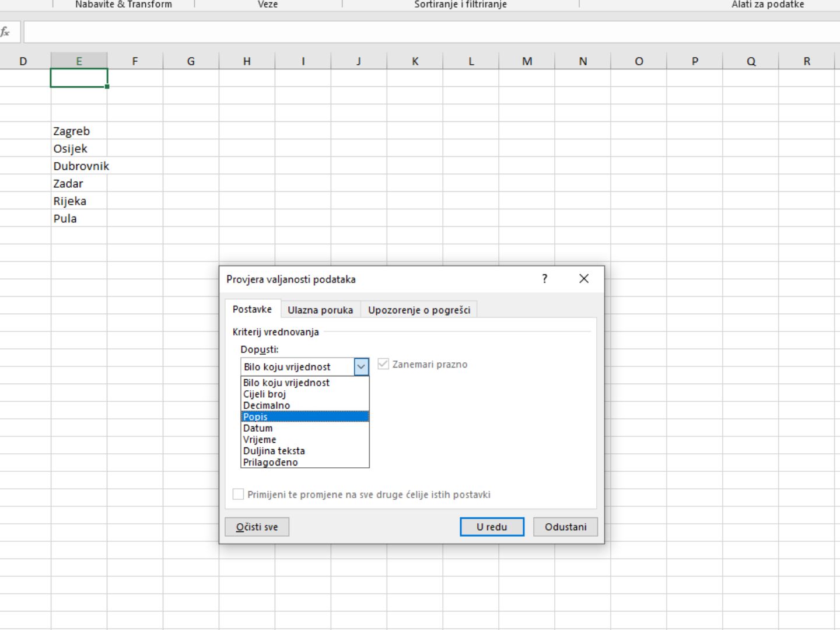Select the cell containing Rijeka
Viewport: 840px width, 630px height.
pyautogui.click(x=79, y=201)
